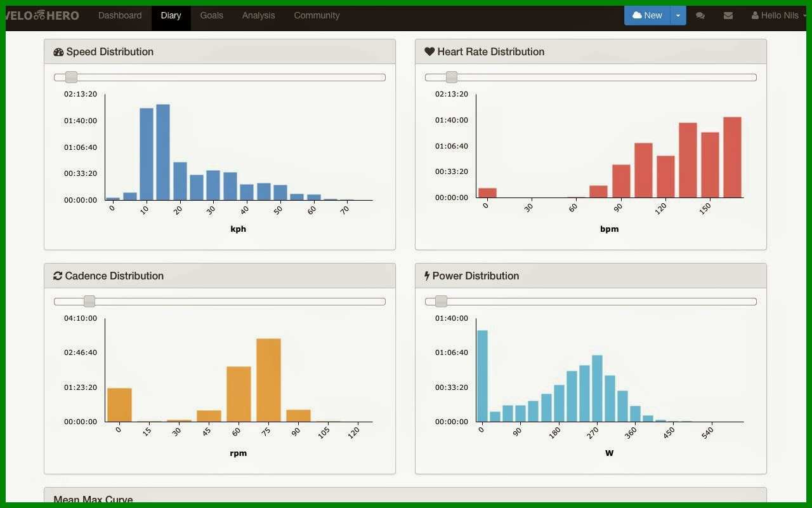Viewport: 812px width, 508px height.
Task: Click the New button
Action: (647, 15)
